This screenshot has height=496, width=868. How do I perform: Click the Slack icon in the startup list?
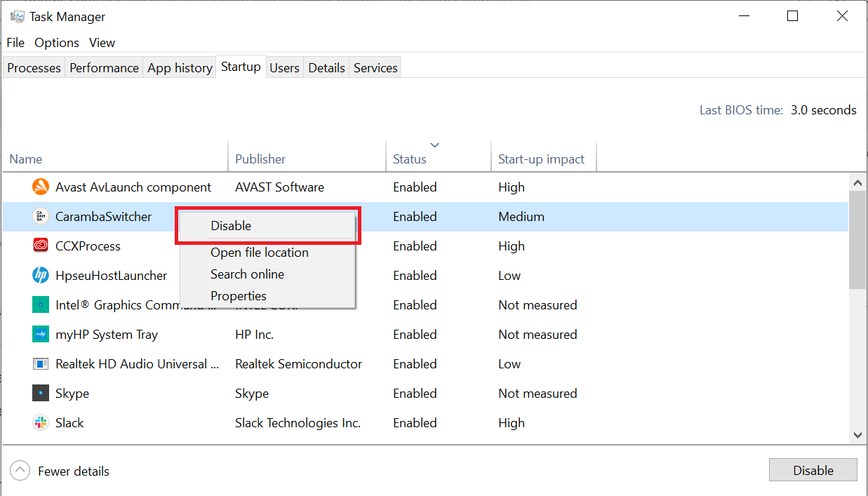pyautogui.click(x=40, y=422)
